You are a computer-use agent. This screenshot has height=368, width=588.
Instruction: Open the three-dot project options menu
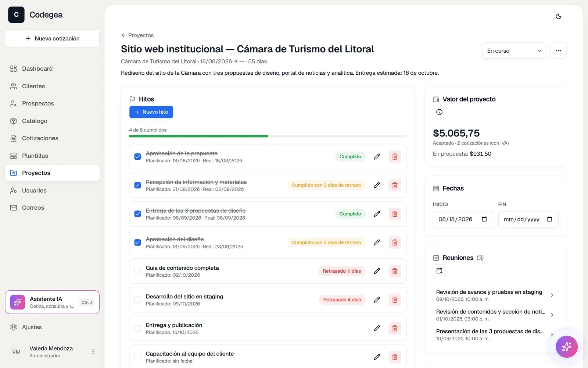558,51
